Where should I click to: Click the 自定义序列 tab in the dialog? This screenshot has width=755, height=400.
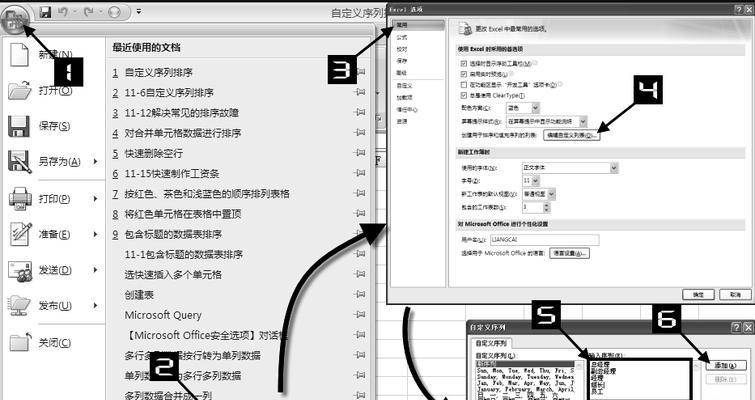(x=491, y=343)
